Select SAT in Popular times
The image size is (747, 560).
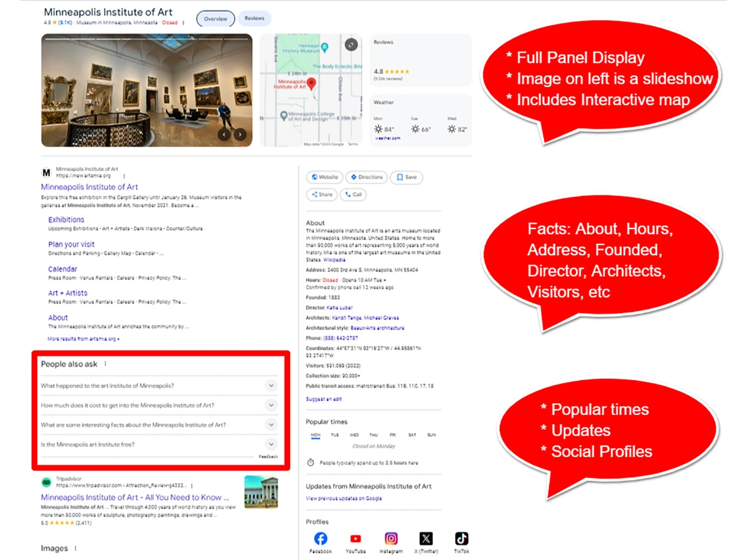[412, 435]
